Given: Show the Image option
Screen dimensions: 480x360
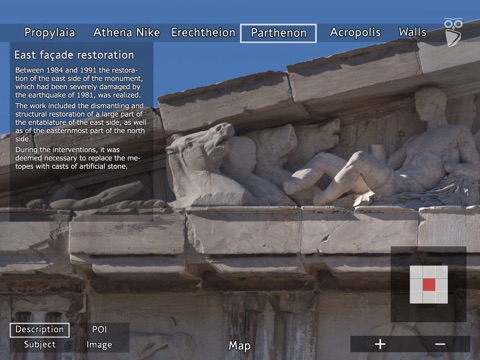Looking at the screenshot, I should [99, 345].
